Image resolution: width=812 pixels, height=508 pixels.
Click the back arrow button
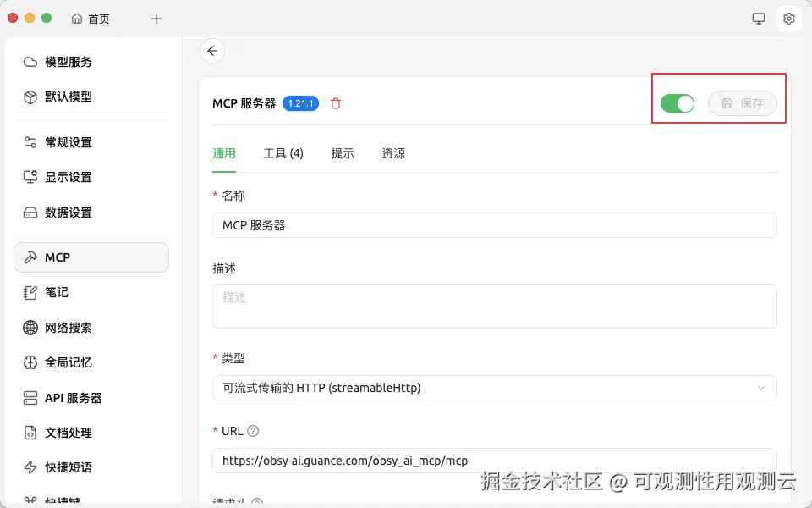click(212, 51)
